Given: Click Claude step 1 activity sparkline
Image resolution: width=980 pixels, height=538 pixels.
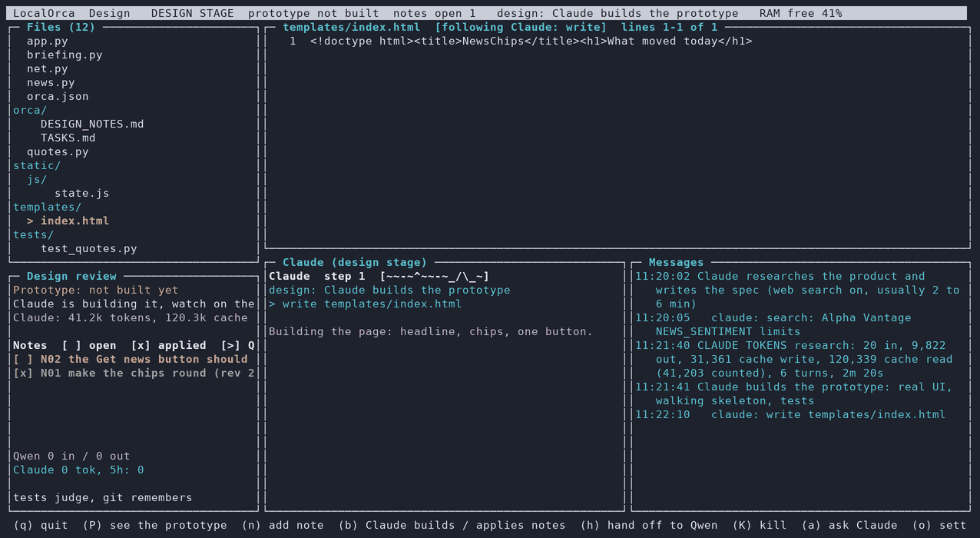Looking at the screenshot, I should click(x=435, y=276).
